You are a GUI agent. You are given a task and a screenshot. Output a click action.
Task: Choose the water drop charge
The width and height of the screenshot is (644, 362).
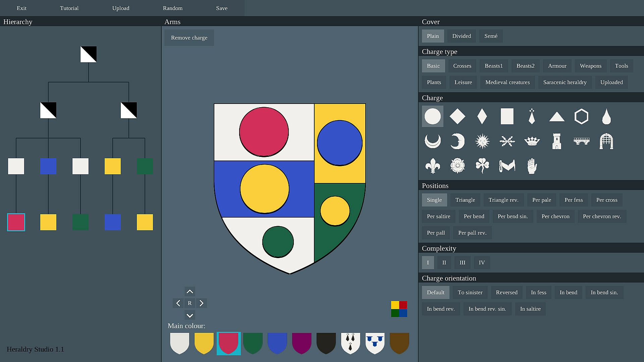606,116
